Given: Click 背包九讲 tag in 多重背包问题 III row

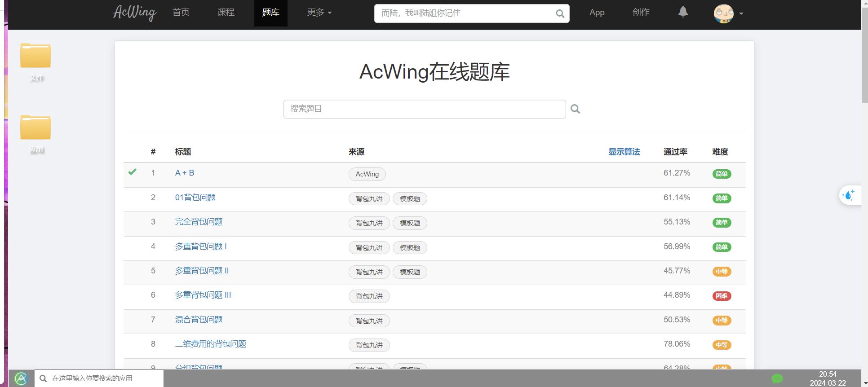Looking at the screenshot, I should [369, 296].
